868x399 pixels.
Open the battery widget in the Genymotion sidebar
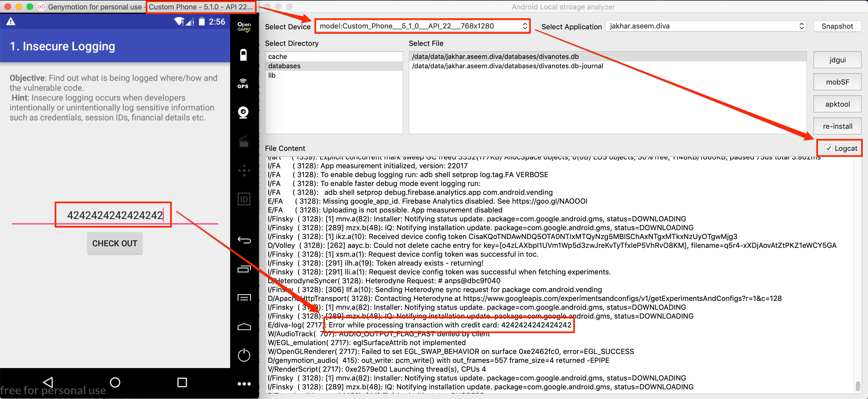tap(243, 54)
